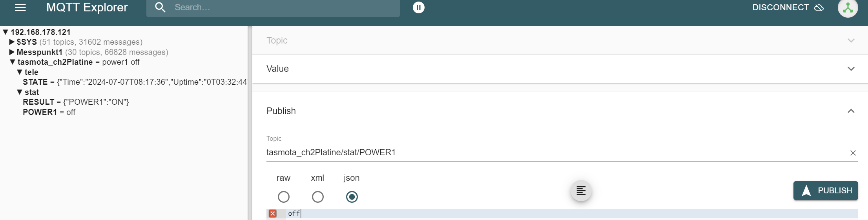
Task: Select the json payload format
Action: (x=352, y=196)
